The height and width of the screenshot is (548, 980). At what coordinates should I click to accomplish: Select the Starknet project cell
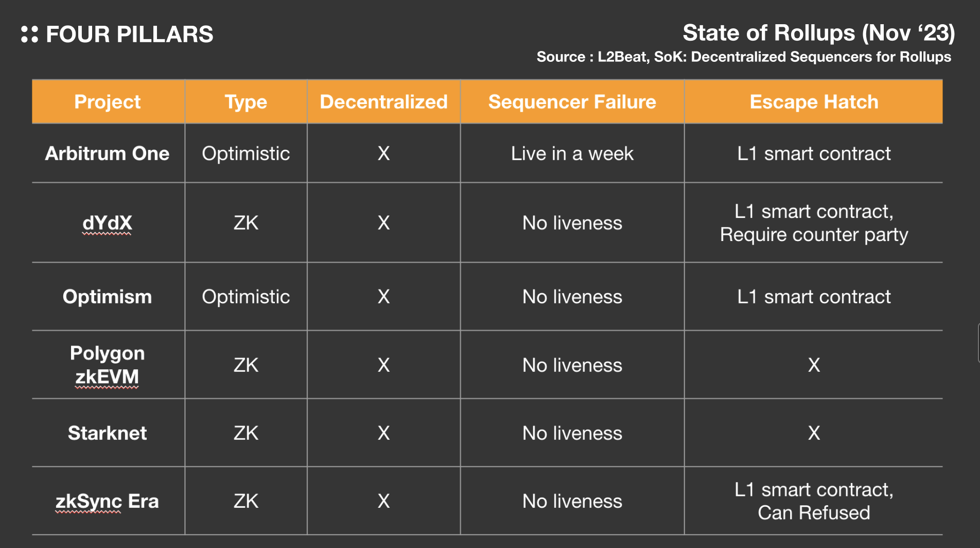[x=108, y=433]
